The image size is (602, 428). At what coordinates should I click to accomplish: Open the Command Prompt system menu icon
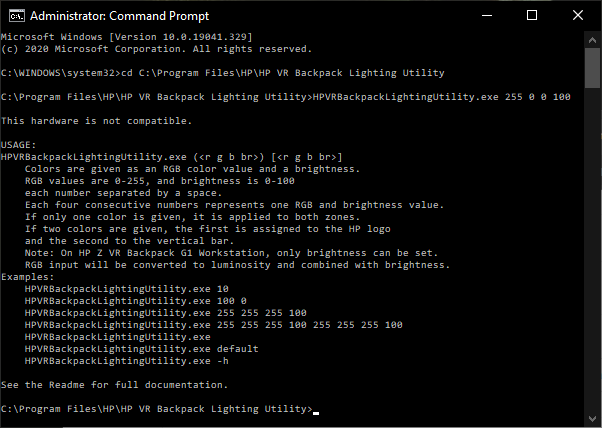(x=15, y=15)
